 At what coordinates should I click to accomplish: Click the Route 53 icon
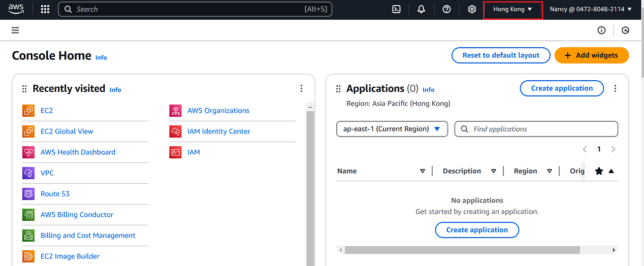pyautogui.click(x=28, y=194)
